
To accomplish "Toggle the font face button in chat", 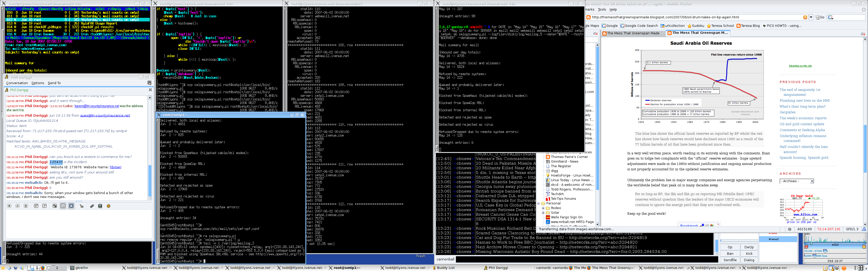I will point(55,206).
